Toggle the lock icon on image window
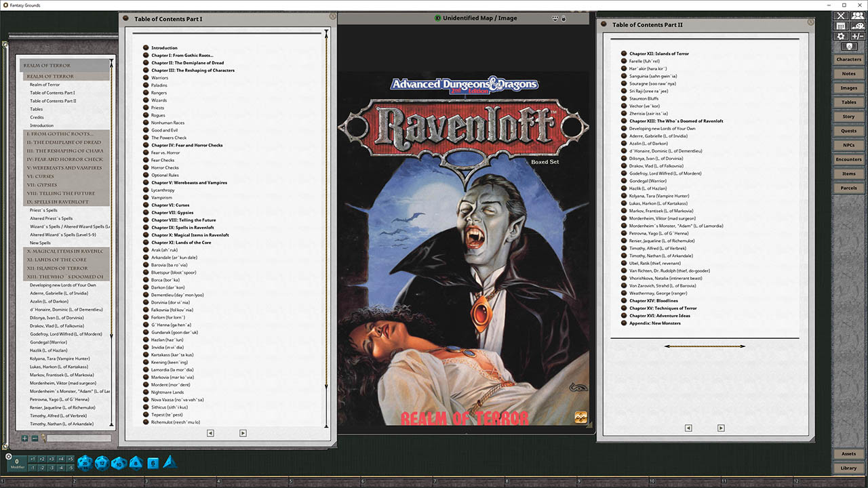Screen dimensions: 868x488 [564, 18]
